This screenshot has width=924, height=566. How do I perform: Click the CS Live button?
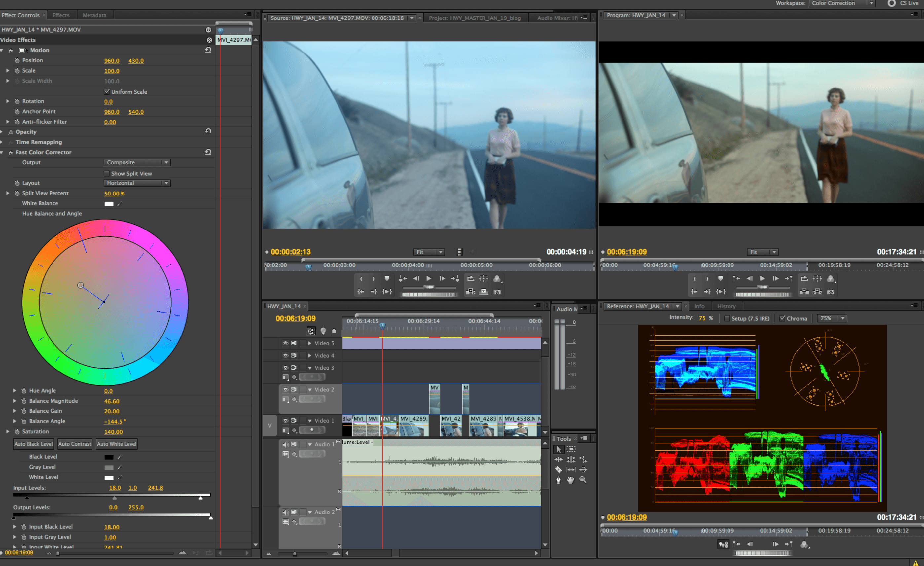(904, 3)
